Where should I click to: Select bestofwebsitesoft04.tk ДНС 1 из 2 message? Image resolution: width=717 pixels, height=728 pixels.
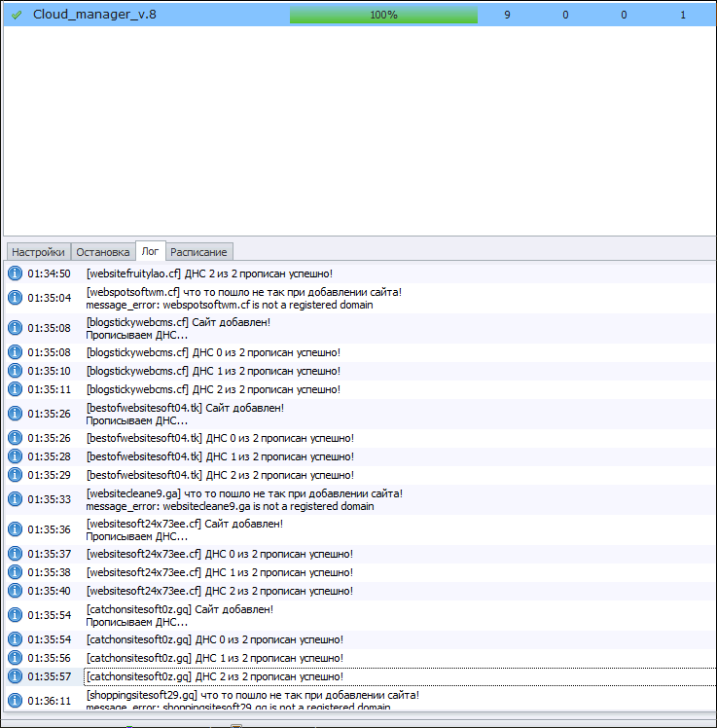(220, 456)
